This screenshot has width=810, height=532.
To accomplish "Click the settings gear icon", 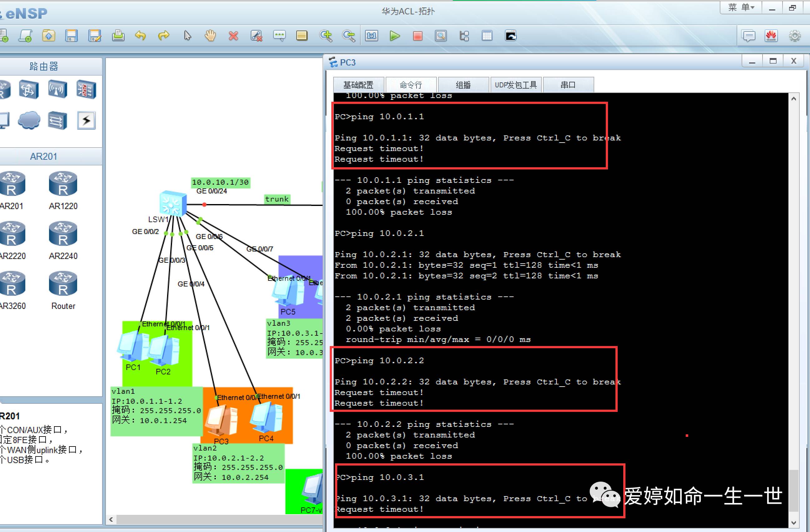I will point(795,36).
